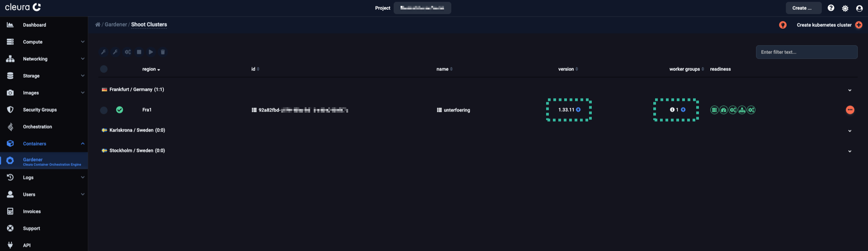
Task: Click the readiness column header
Action: 720,69
